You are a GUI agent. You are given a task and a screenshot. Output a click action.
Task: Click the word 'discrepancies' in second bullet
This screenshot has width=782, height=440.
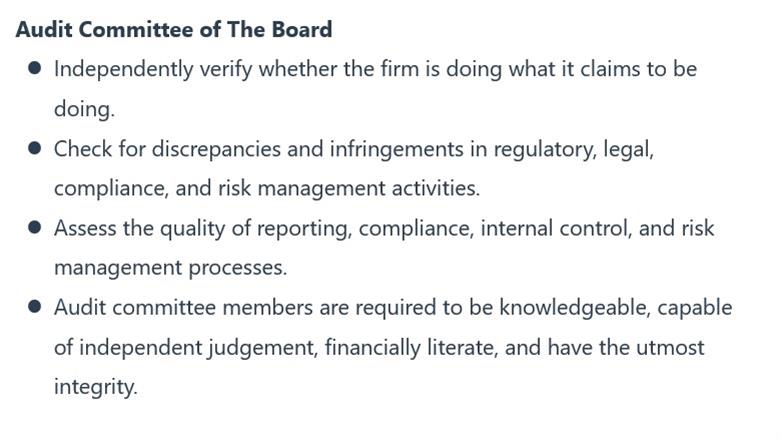(216, 149)
